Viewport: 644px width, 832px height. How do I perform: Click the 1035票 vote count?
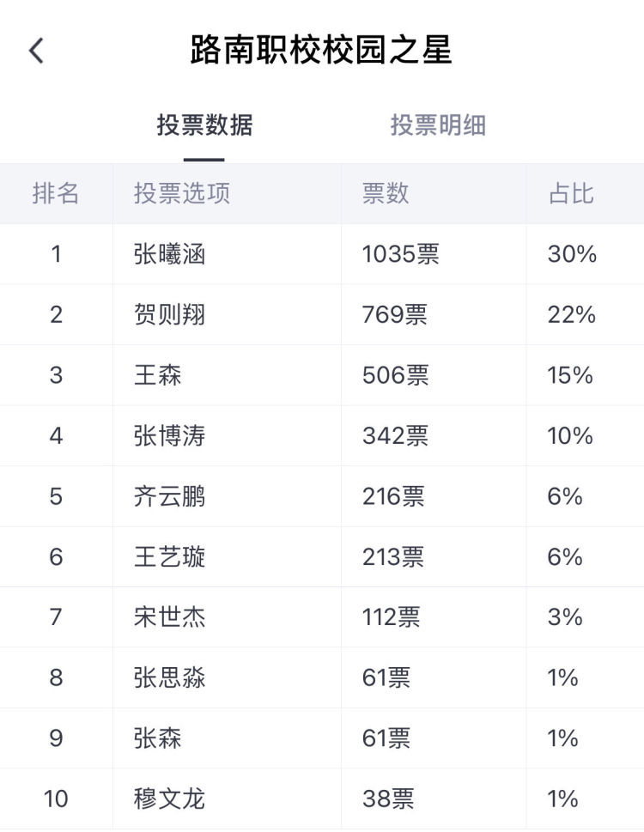point(400,254)
